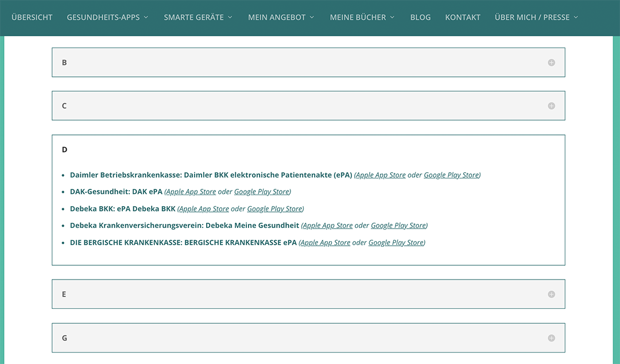Open the Gesundheits-Apps dropdown chevron
Image resolution: width=620 pixels, height=364 pixels.
pos(146,17)
